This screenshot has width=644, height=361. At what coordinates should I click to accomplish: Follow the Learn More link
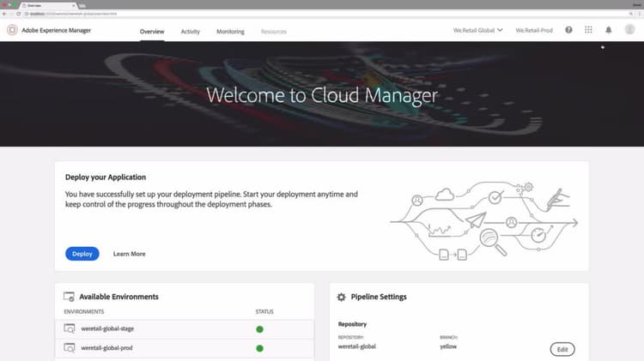130,254
